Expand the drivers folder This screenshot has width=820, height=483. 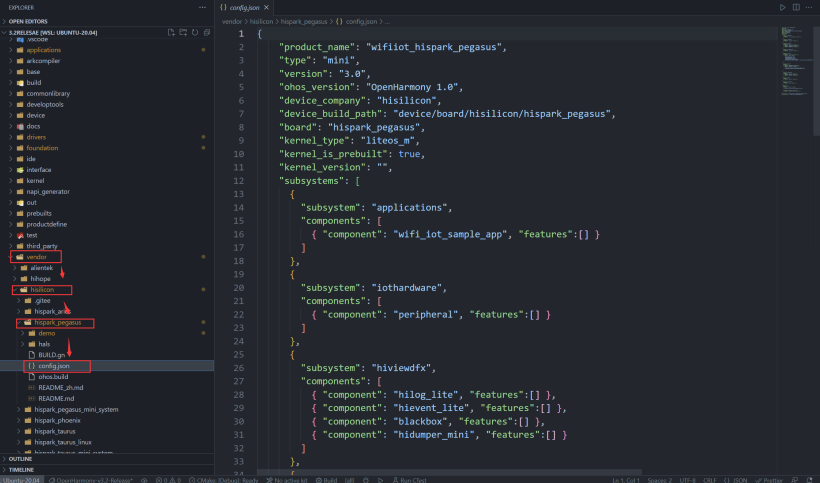coord(36,137)
